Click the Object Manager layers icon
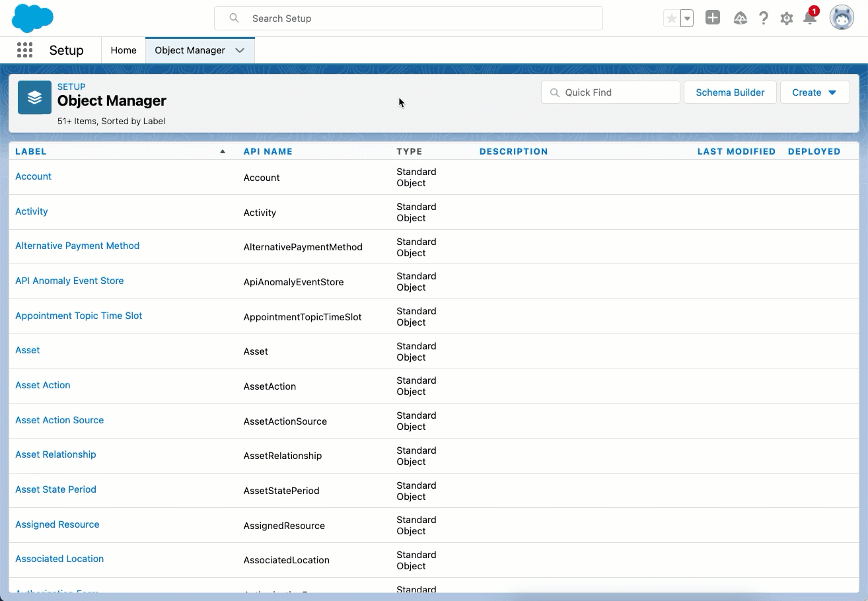This screenshot has height=601, width=868. coord(34,98)
